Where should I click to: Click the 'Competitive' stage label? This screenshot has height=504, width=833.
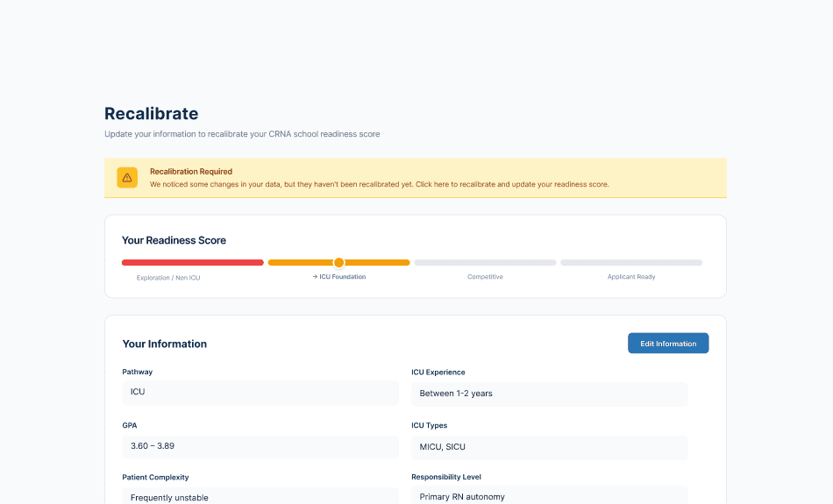[x=485, y=277]
